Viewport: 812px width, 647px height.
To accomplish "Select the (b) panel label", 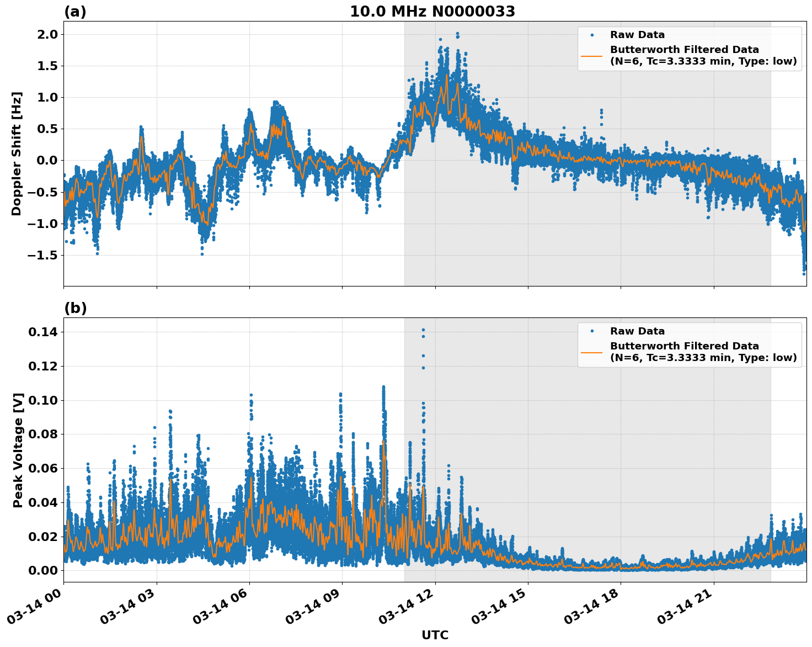I will (x=76, y=307).
